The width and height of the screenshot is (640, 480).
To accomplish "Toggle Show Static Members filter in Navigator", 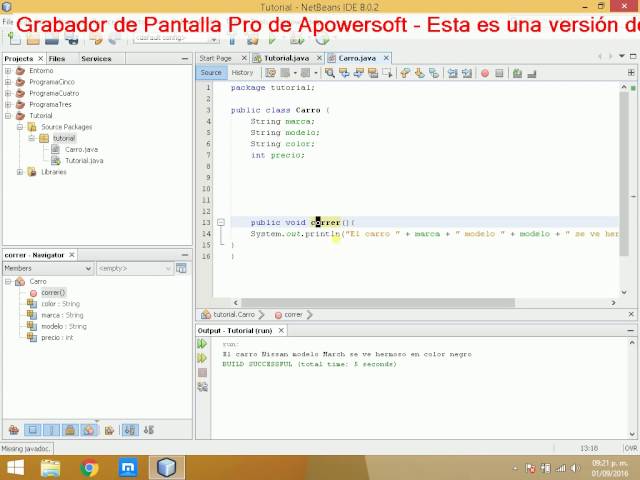I will (x=51, y=430).
